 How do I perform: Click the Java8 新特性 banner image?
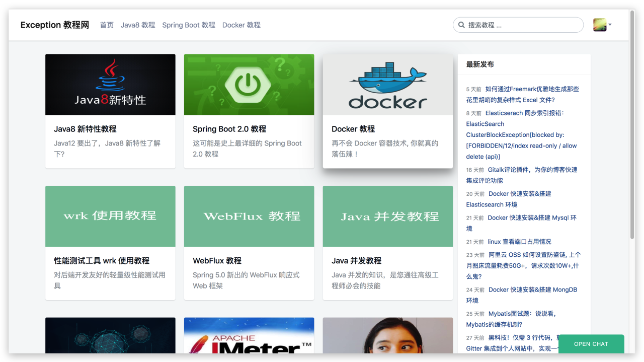(x=110, y=85)
